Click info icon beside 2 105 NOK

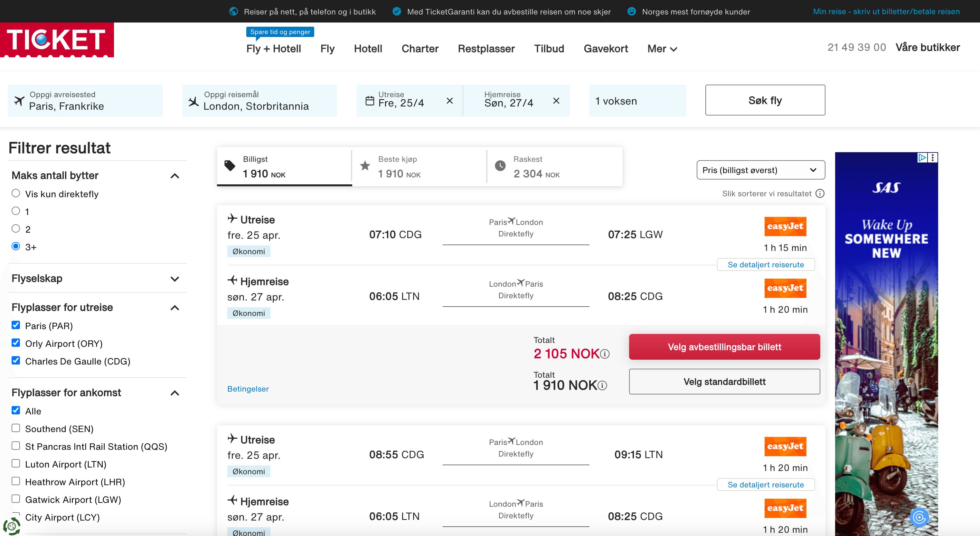pyautogui.click(x=605, y=354)
